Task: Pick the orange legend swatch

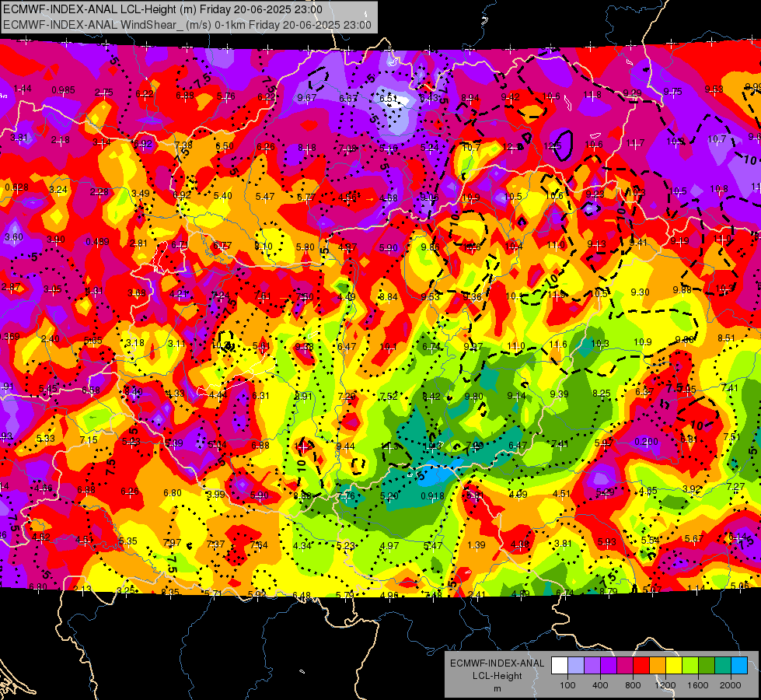Action: (658, 666)
